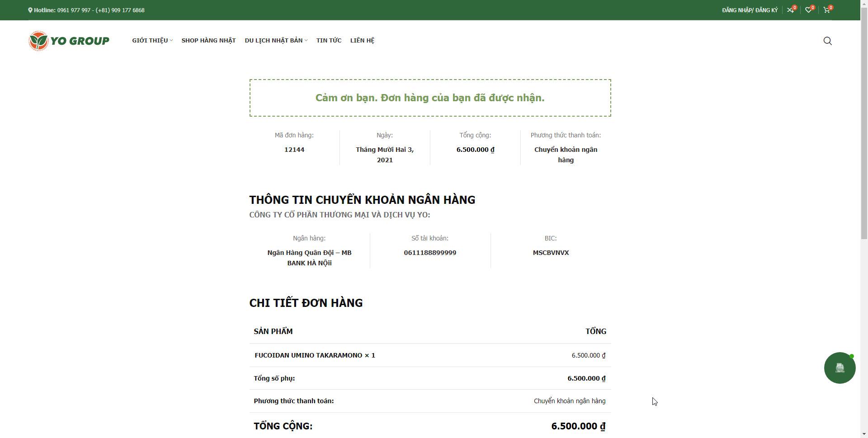Viewport: 868px width, 438px height.
Task: Select the order date Tháng Mười Hai 3, 2021
Action: [385, 155]
